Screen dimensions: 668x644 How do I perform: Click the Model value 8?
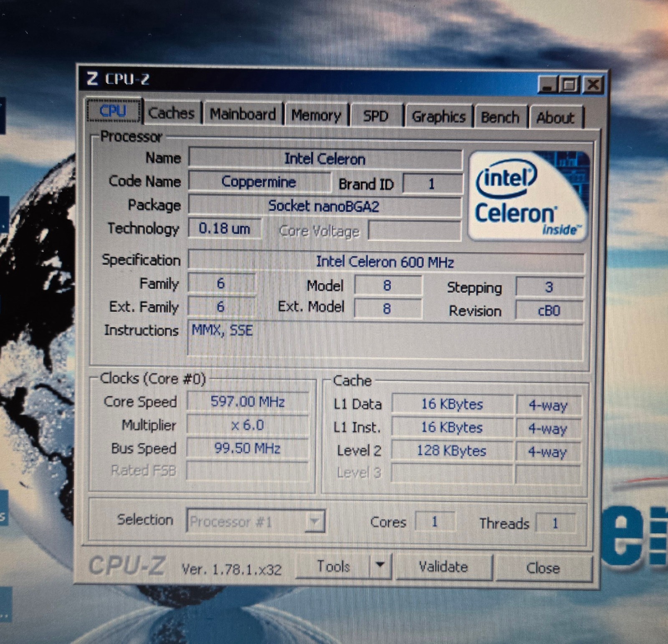pyautogui.click(x=387, y=285)
